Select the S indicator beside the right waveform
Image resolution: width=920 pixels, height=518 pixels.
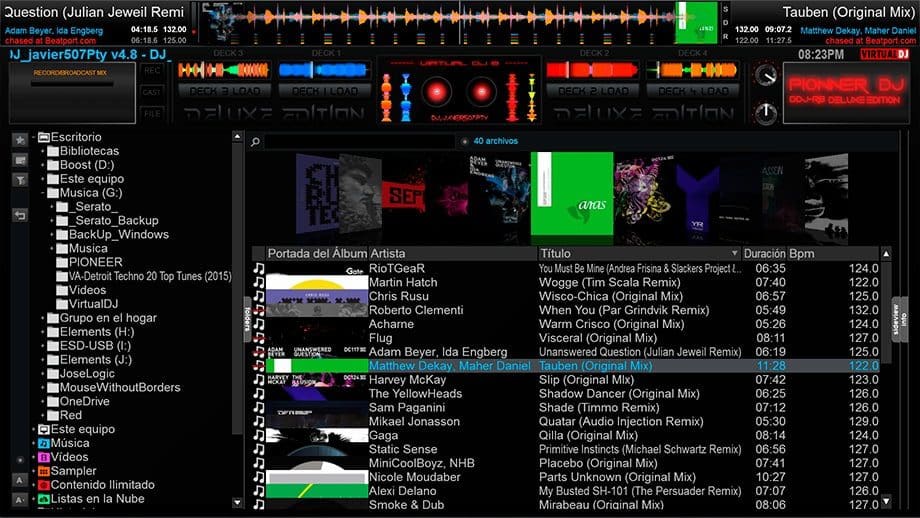pos(725,9)
